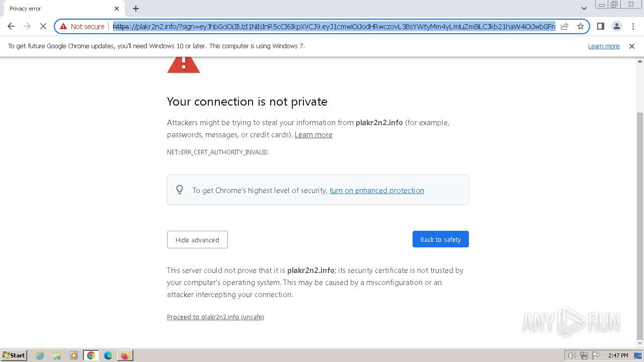This screenshot has width=644, height=362.
Task: Click the NET::ERR_CERT_AUTHORITY_INVALID error code
Action: click(x=217, y=152)
